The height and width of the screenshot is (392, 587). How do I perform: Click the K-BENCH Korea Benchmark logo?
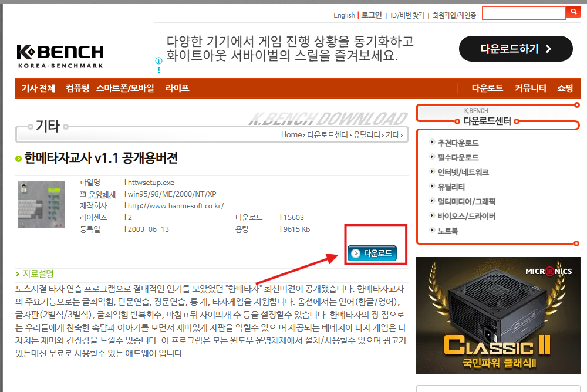pos(60,56)
